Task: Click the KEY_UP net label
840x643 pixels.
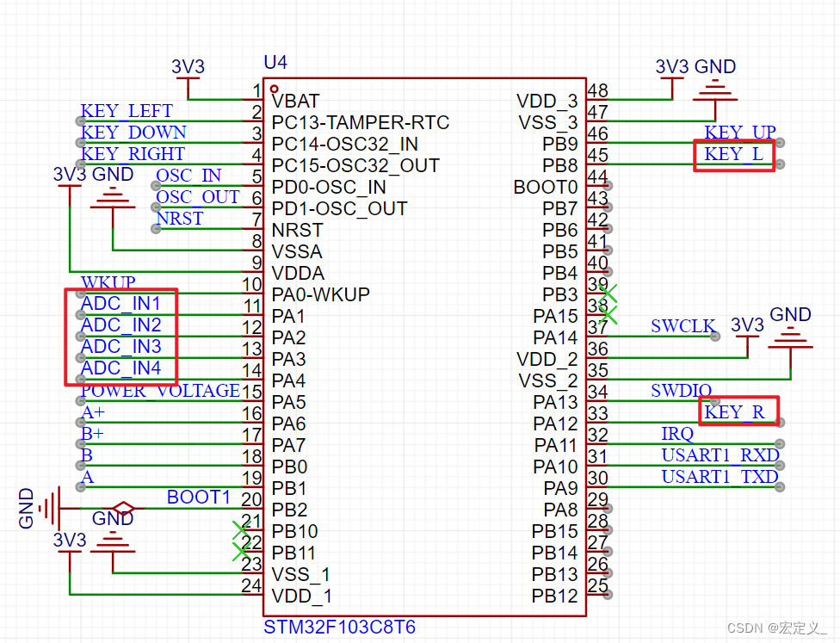Action: point(740,132)
